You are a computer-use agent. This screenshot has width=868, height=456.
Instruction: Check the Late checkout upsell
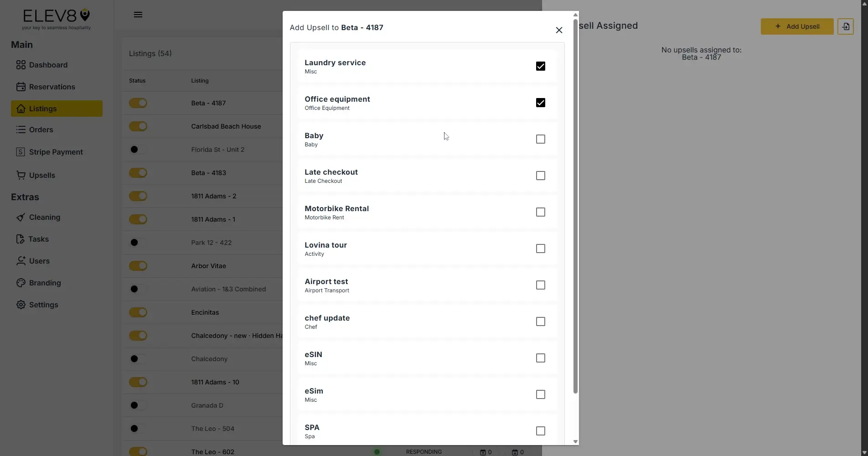click(540, 176)
